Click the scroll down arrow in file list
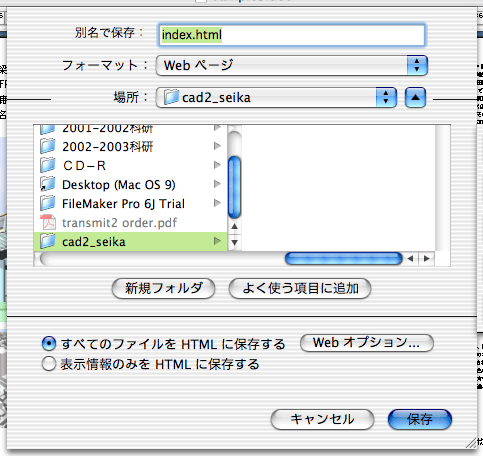 [x=234, y=242]
